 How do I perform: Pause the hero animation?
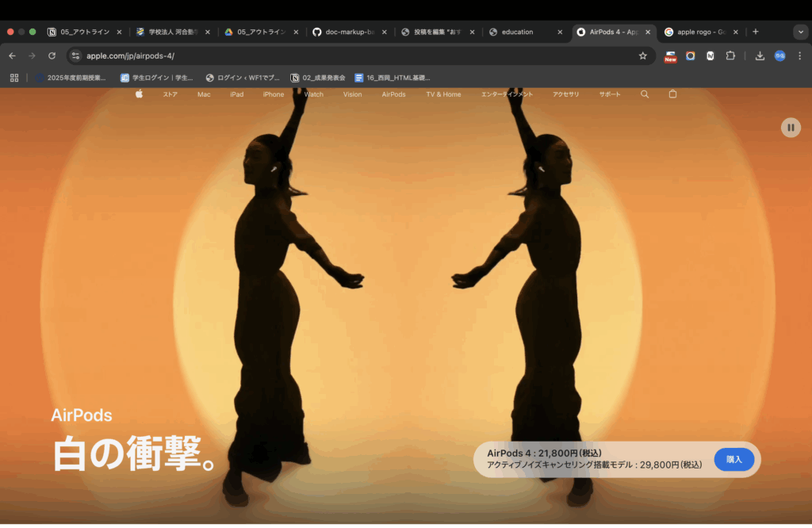click(x=791, y=128)
